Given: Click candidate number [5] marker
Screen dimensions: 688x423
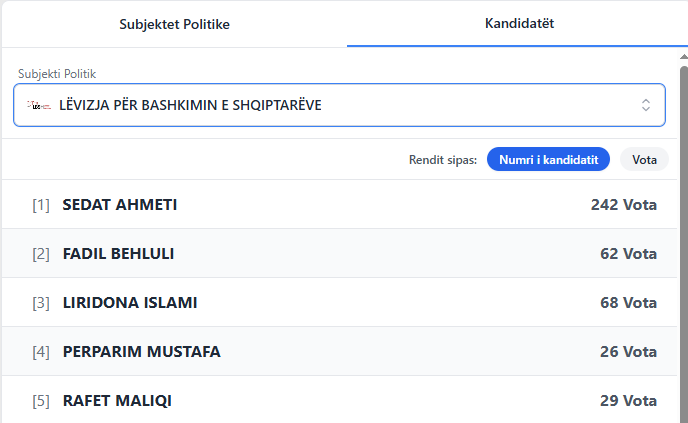Looking at the screenshot, I should [41, 401].
